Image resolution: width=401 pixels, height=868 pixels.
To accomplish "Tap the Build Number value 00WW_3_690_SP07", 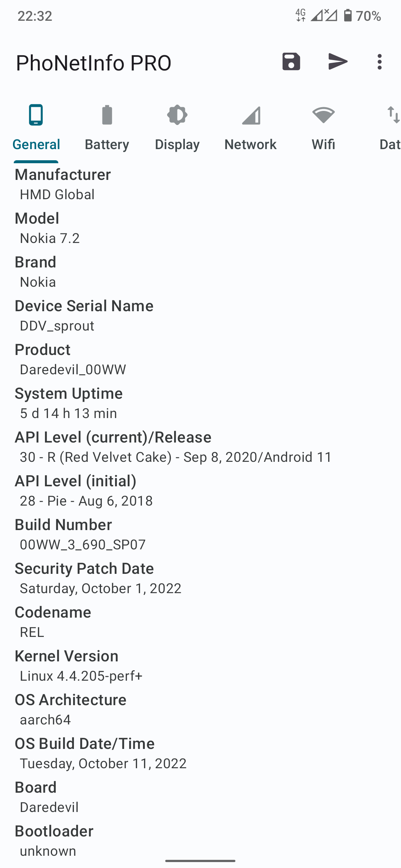I will 83,545.
